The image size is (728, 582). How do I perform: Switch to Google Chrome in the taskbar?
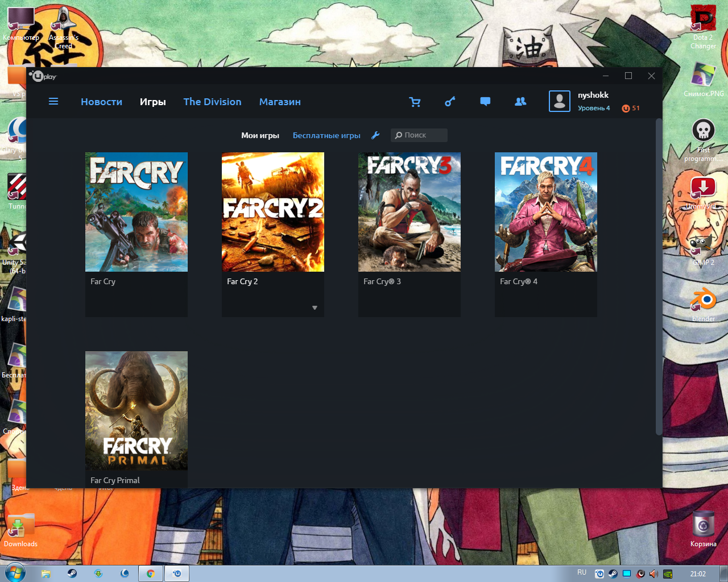point(151,573)
